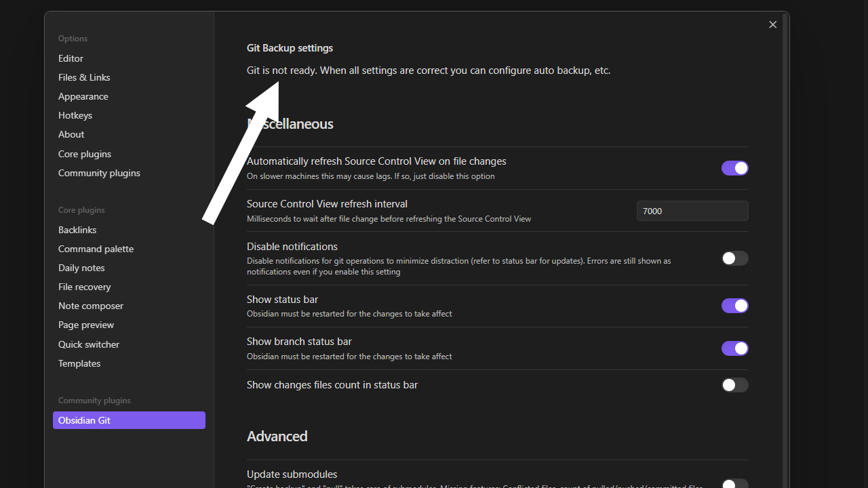Turn off Show status bar toggle
This screenshot has height=488, width=868.
click(734, 306)
